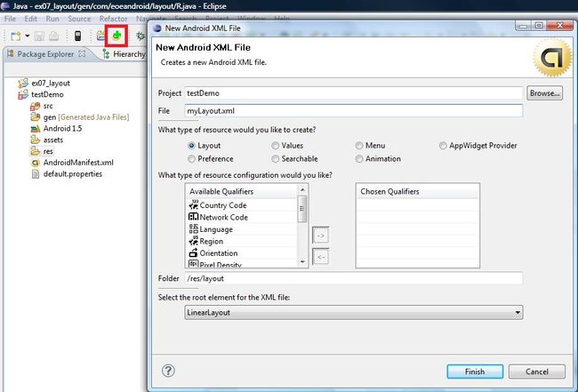Select the src folder
The image size is (578, 392).
click(42, 106)
